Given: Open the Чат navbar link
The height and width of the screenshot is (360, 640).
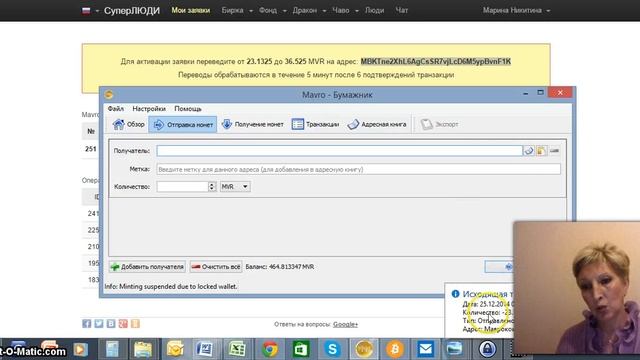Looking at the screenshot, I should click(402, 10).
